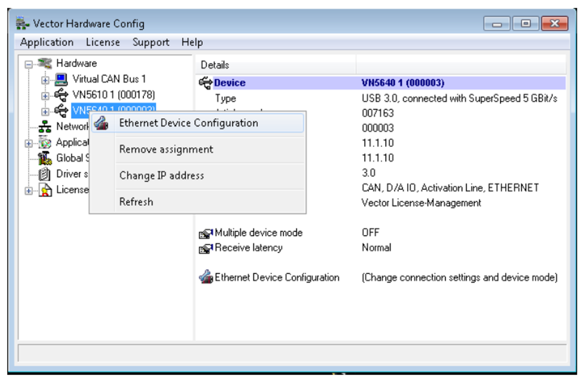Click the Ethernet Device Configuration icon in Details
The width and height of the screenshot is (588, 385).
pyautogui.click(x=206, y=277)
